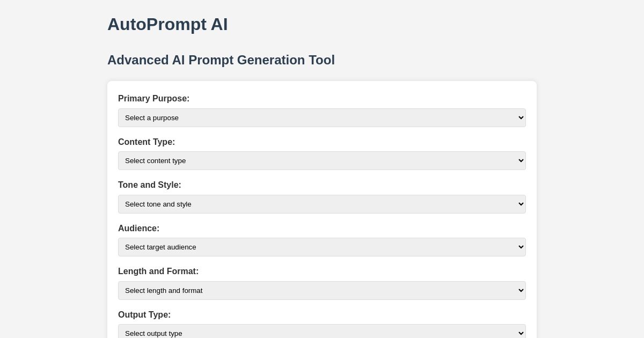
Task: Click the AutoPrompt AI heading
Action: 167,24
